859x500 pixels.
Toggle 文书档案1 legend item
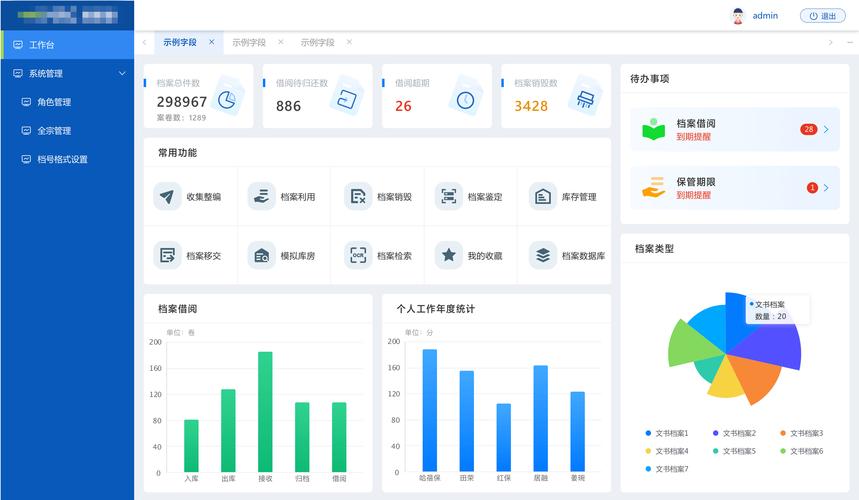[667, 433]
